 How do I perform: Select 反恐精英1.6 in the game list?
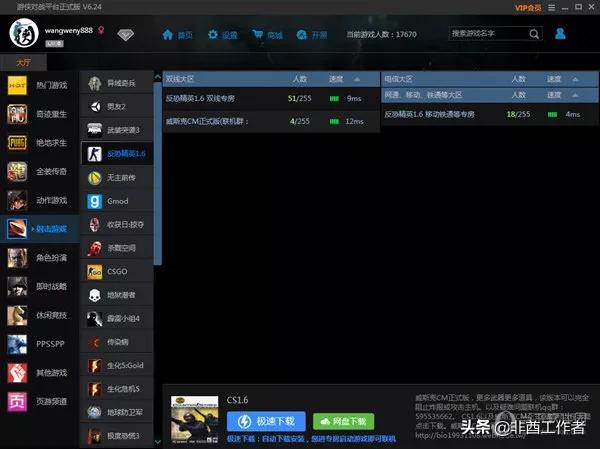coord(117,154)
